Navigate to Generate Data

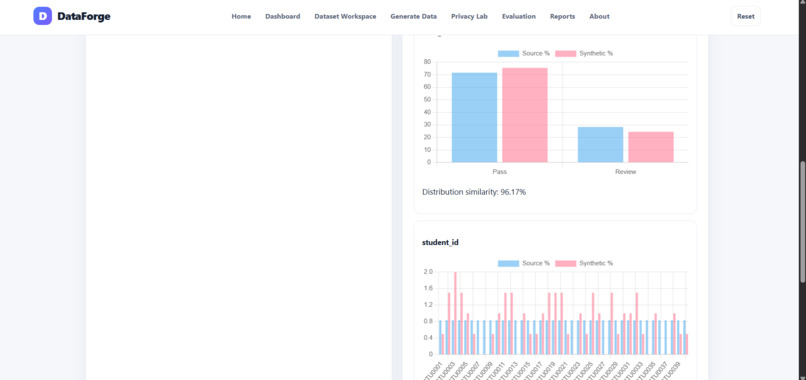tap(414, 16)
